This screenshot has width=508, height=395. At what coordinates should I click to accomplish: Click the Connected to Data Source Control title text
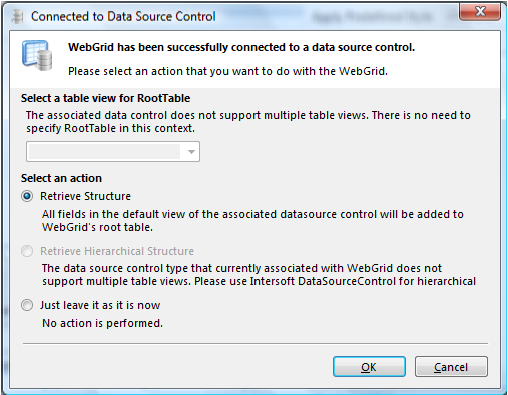(123, 16)
